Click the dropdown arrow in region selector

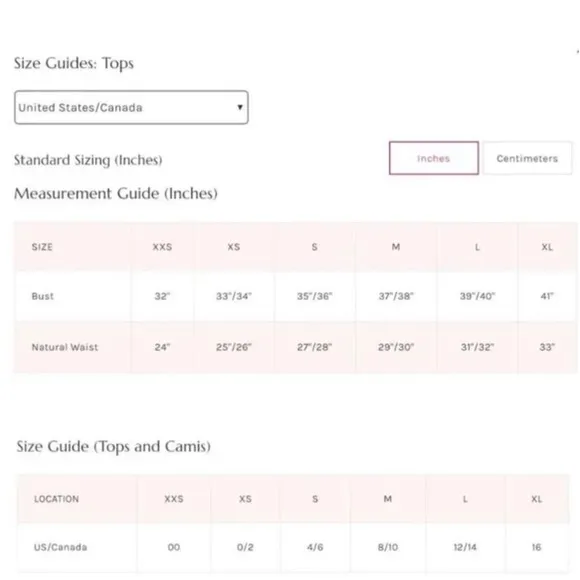tap(240, 107)
